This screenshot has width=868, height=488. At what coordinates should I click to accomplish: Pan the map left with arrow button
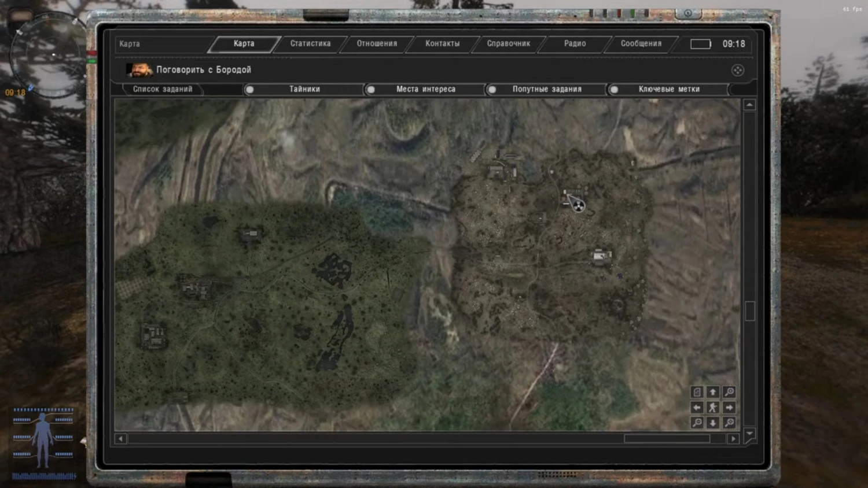(697, 408)
